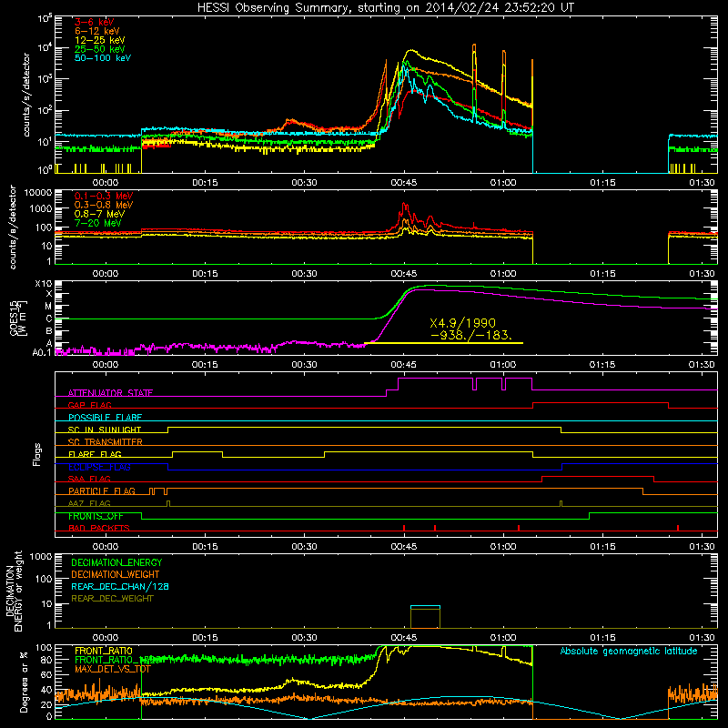Click the yellow flare duration line in GOES panel
Screen dimensions: 728x728
[x=443, y=343]
